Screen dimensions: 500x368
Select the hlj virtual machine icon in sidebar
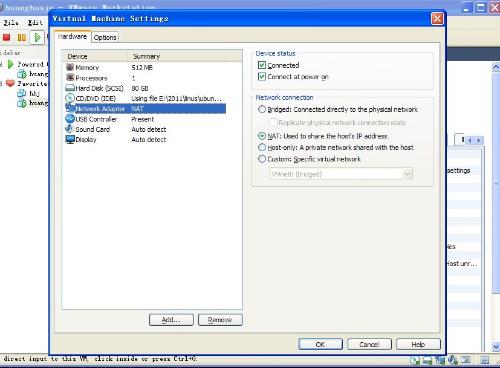click(x=22, y=93)
